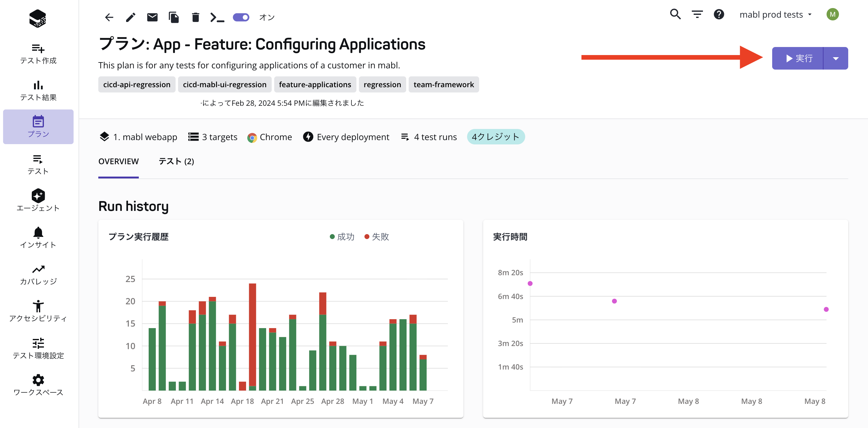868x428 pixels.
Task: Click the Every deployment lightning icon
Action: tap(308, 136)
